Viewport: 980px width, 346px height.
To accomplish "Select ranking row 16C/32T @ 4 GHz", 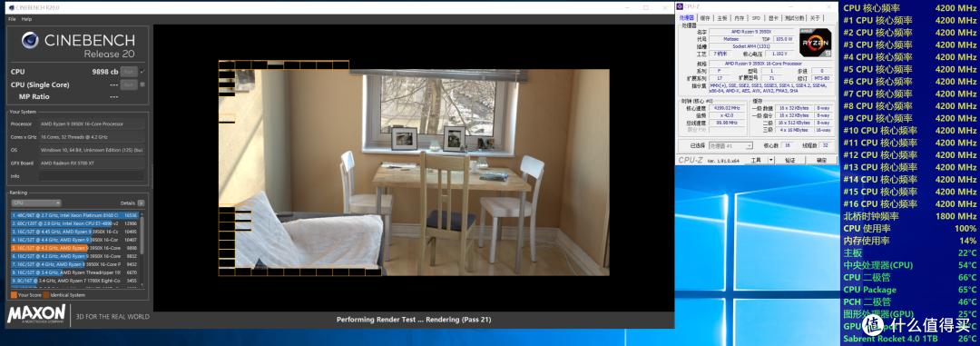I will pos(75,264).
